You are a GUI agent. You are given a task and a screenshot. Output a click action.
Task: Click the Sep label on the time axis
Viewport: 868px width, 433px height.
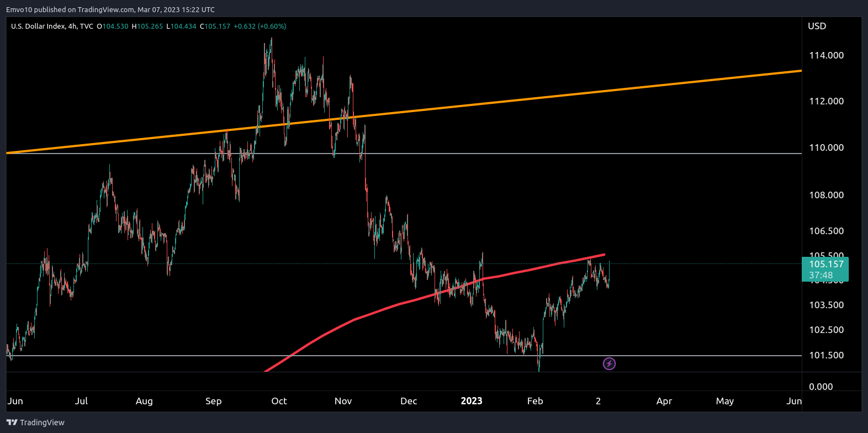coord(213,401)
